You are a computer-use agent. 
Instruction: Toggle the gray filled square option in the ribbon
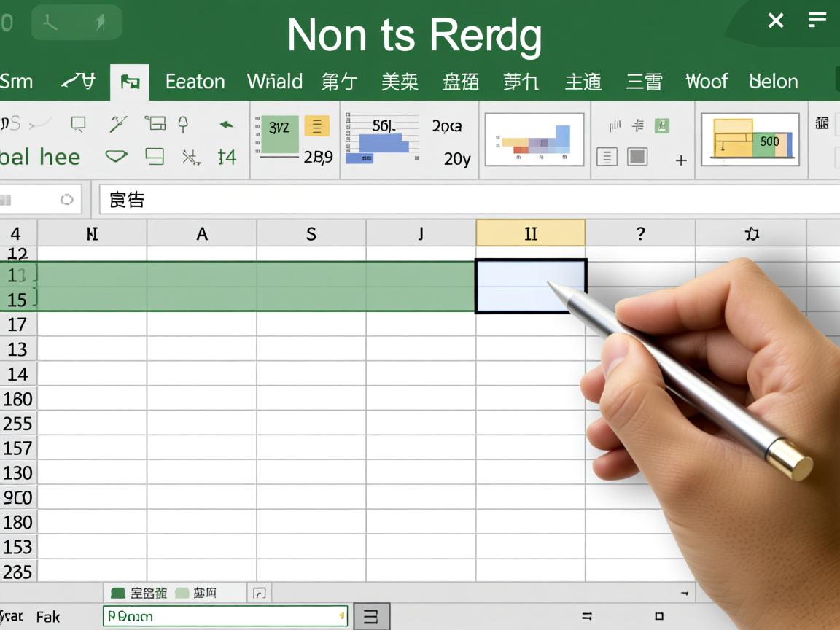637,157
